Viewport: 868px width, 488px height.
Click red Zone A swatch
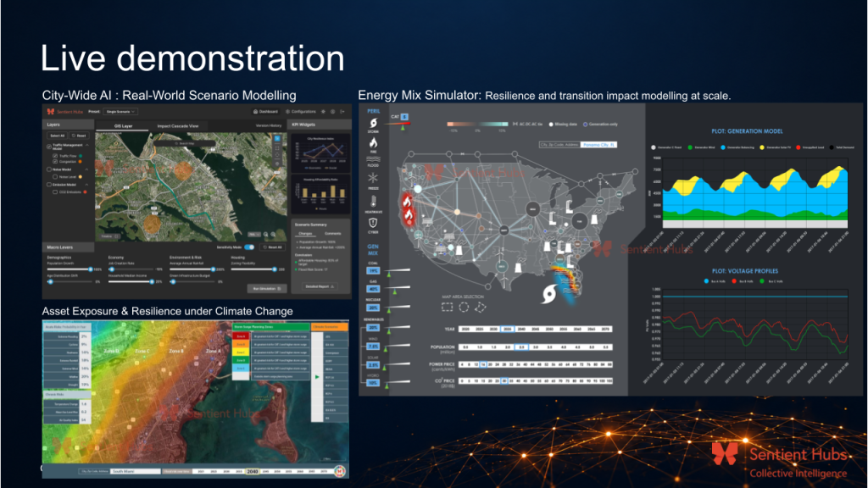(x=241, y=335)
